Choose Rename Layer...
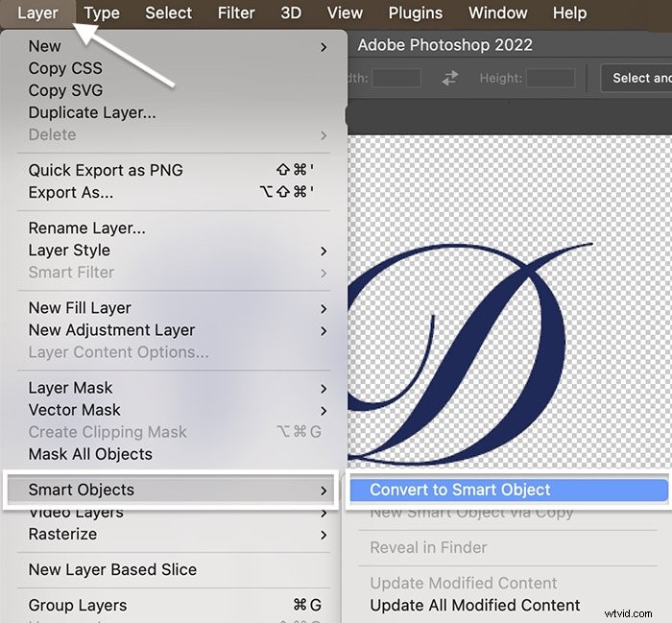The image size is (672, 623). [x=174, y=228]
